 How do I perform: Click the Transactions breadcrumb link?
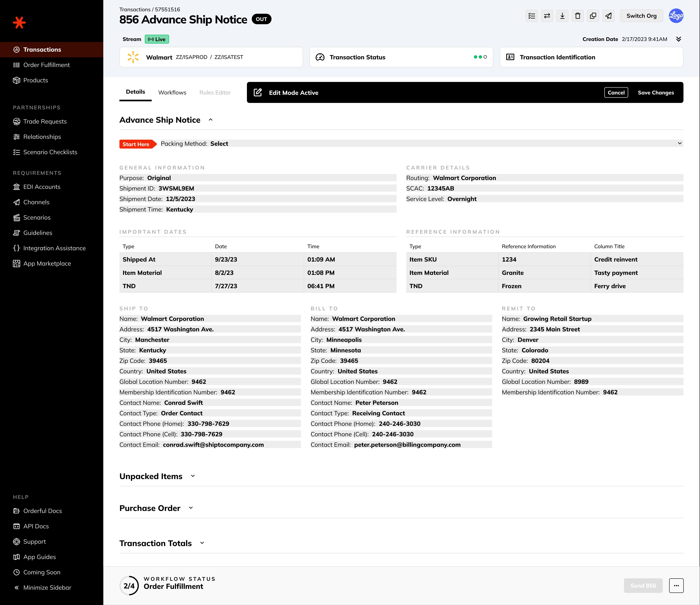coord(135,9)
